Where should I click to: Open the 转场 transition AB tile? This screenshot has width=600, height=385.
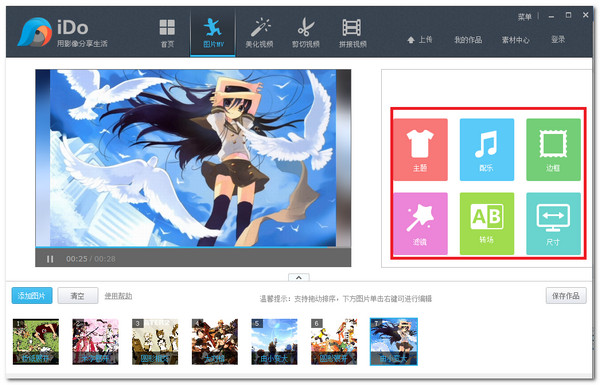487,223
